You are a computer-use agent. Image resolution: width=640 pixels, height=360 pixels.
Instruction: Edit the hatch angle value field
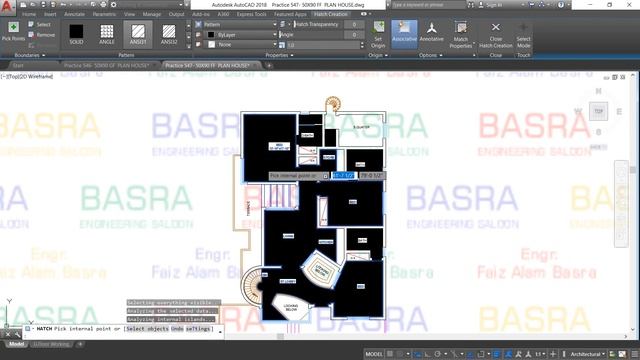pos(354,35)
